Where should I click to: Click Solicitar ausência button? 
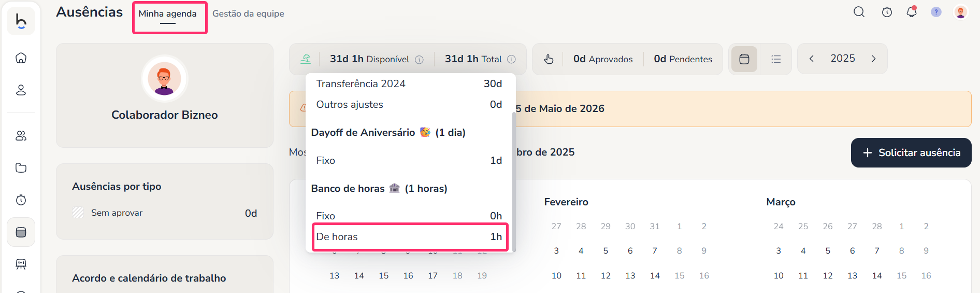click(911, 152)
